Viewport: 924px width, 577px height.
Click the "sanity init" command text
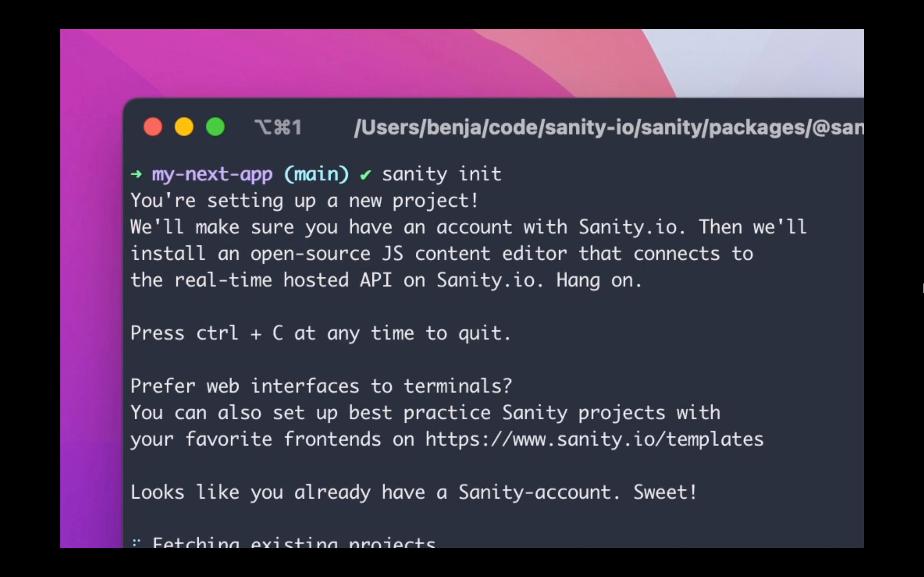click(442, 174)
